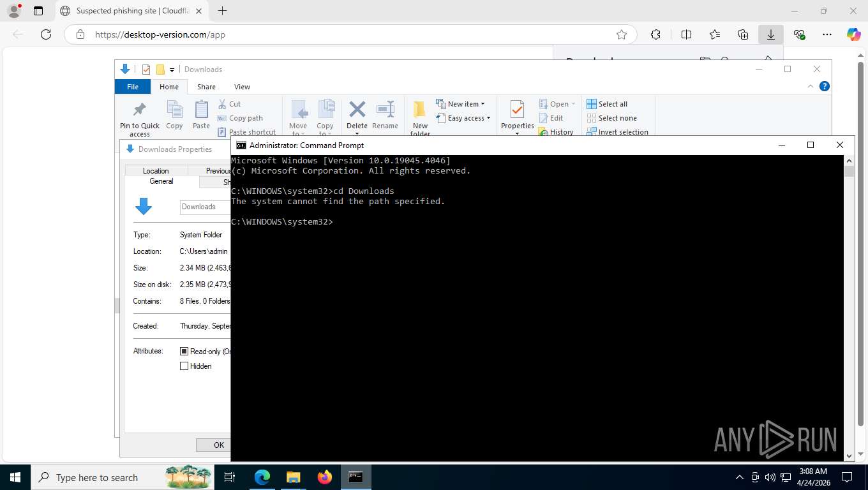The image size is (868, 490).
Task: Click Properties quick access toolbar icon in Explorer
Action: 146,70
